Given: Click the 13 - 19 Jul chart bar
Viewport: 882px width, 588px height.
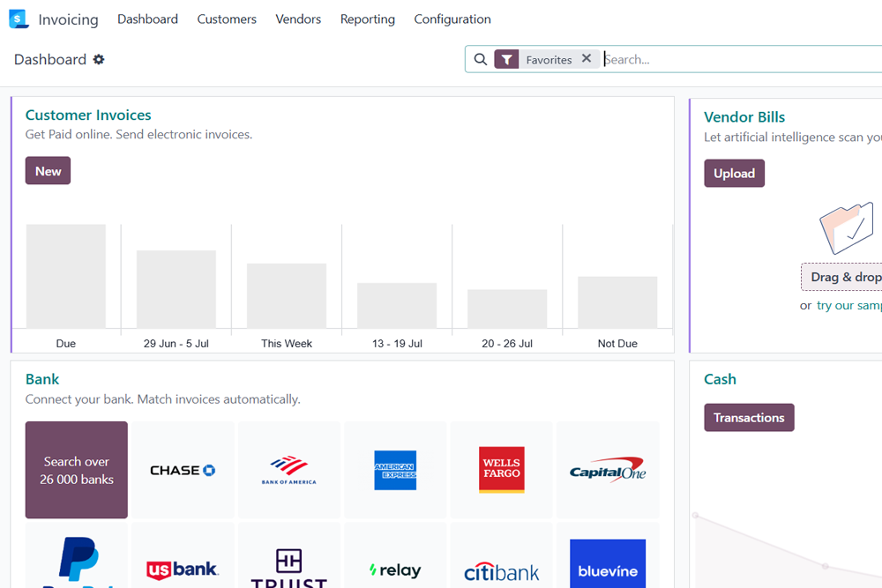Looking at the screenshot, I should pyautogui.click(x=397, y=305).
